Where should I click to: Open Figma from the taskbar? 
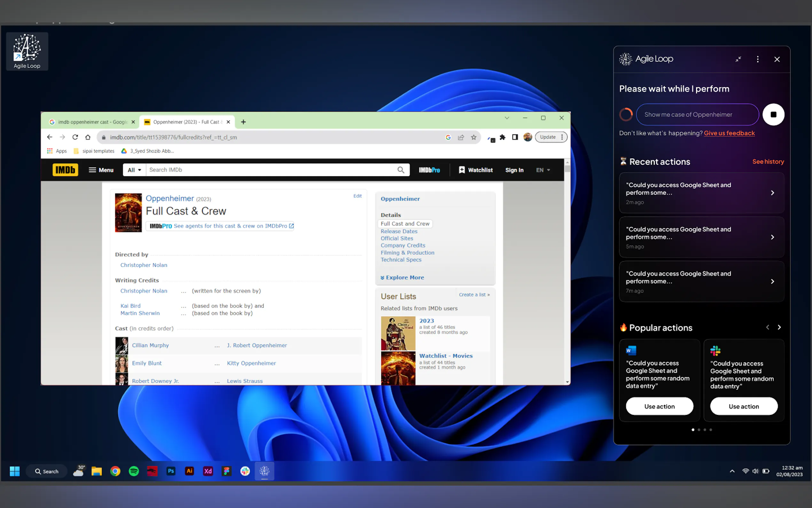(227, 472)
